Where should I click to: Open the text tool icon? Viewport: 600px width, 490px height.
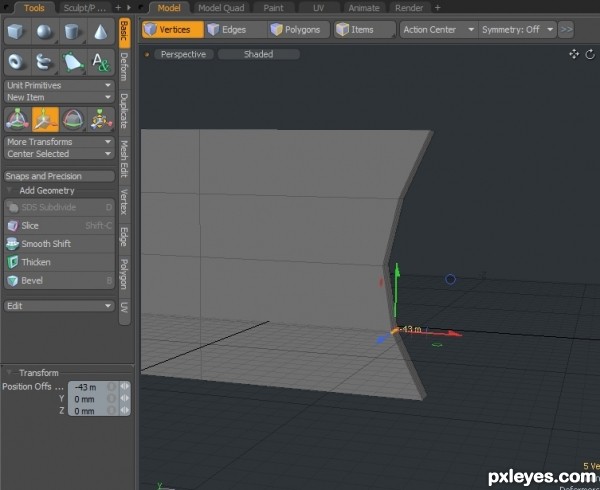tap(101, 62)
